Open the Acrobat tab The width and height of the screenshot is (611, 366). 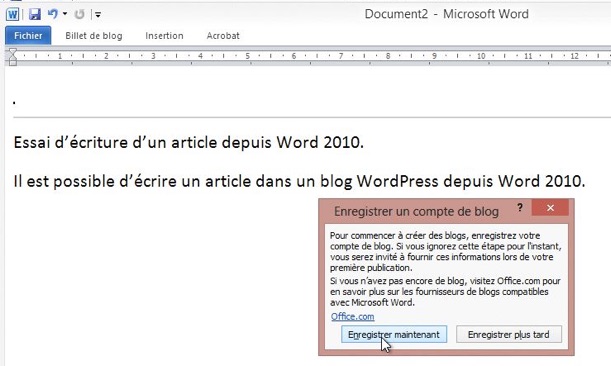[x=223, y=35]
